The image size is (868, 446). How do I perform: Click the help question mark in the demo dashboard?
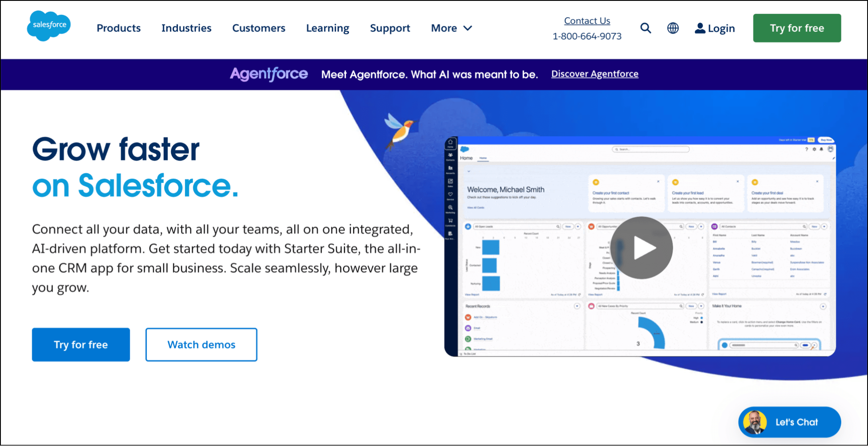point(807,149)
